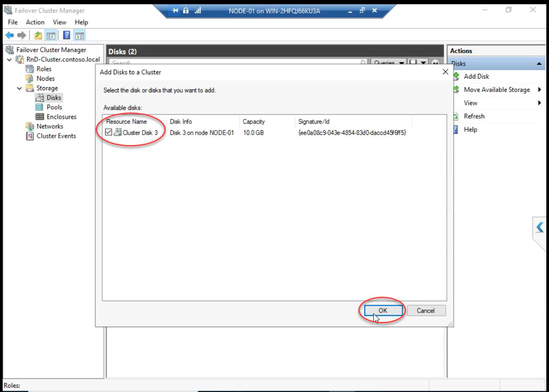Click the Enclosures icon in the tree
The image size is (549, 392).
point(39,117)
